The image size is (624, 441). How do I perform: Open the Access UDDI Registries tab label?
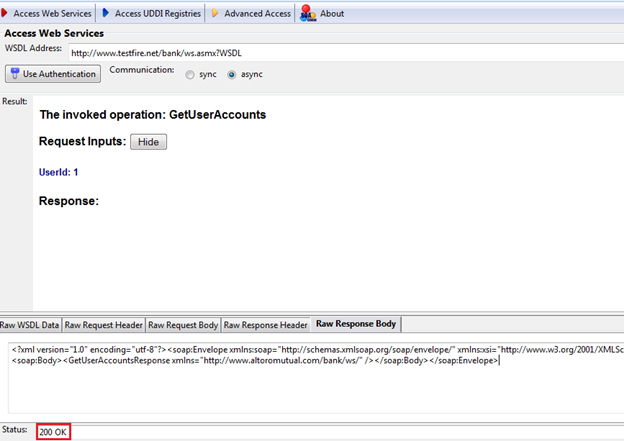[x=157, y=14]
